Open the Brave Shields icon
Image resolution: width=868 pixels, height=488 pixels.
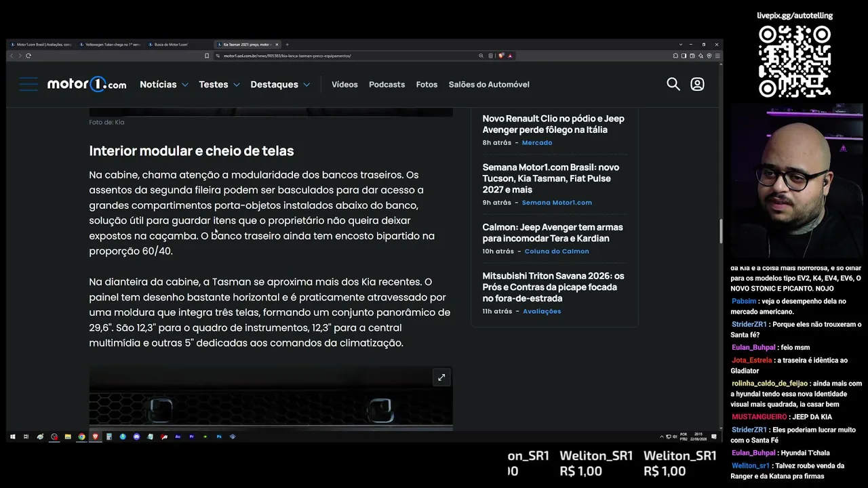pyautogui.click(x=501, y=56)
